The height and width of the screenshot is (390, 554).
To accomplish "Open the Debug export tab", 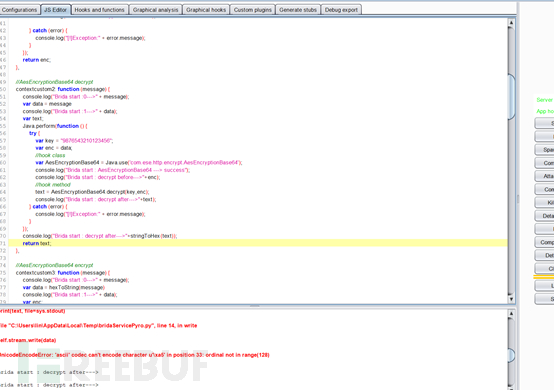I will [x=341, y=10].
